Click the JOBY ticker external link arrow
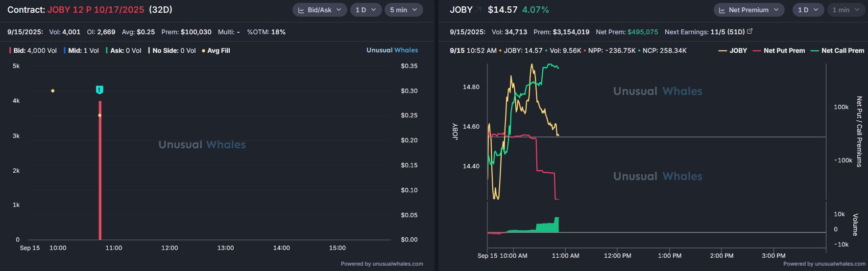The height and width of the screenshot is (271, 868). click(x=478, y=10)
